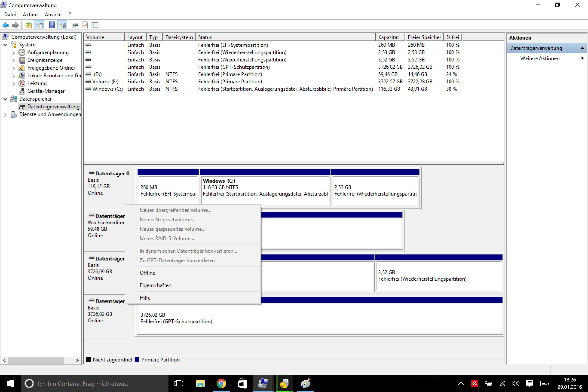The image size is (588, 392).
Task: Toggle the actions pane toolbar icon
Action: click(x=62, y=25)
